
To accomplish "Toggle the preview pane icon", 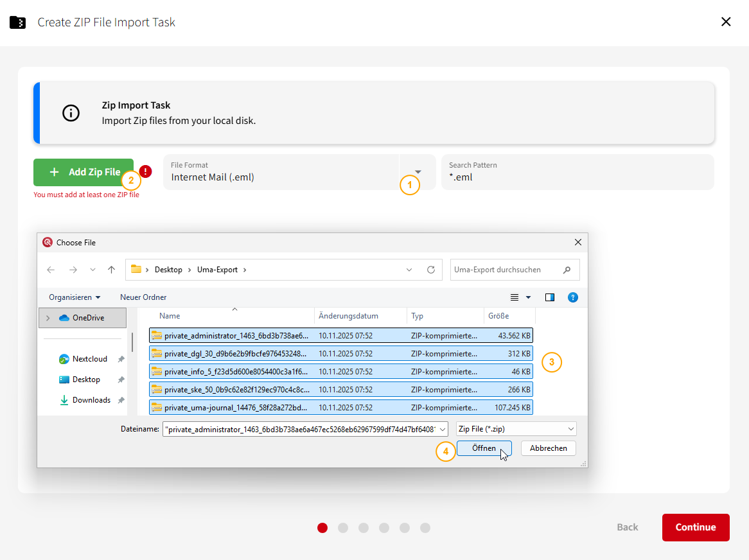I will (x=549, y=297).
